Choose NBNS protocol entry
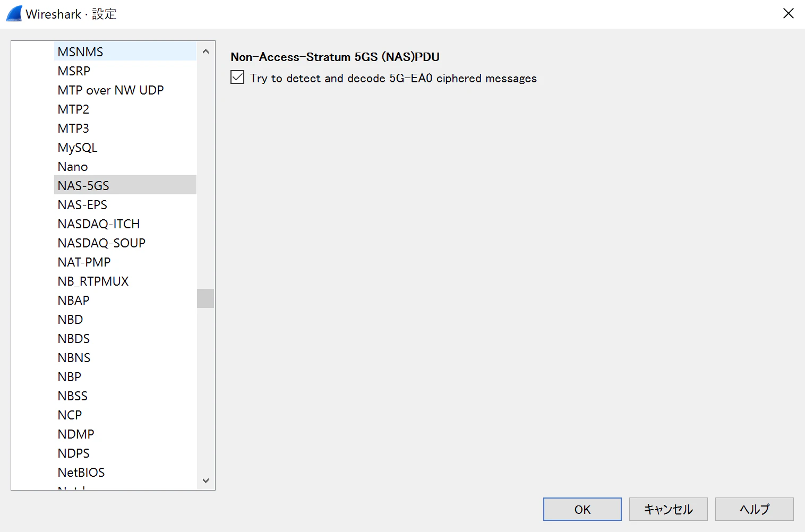 [125, 357]
